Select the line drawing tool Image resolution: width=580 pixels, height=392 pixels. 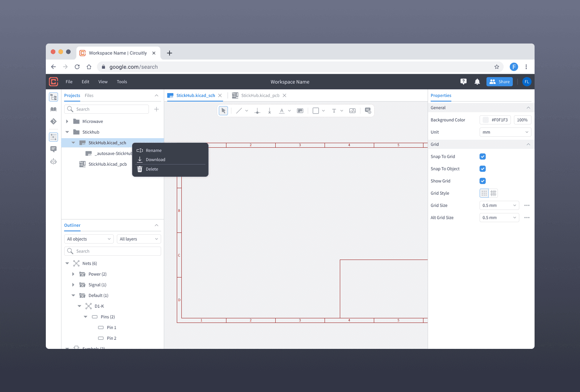pos(239,111)
